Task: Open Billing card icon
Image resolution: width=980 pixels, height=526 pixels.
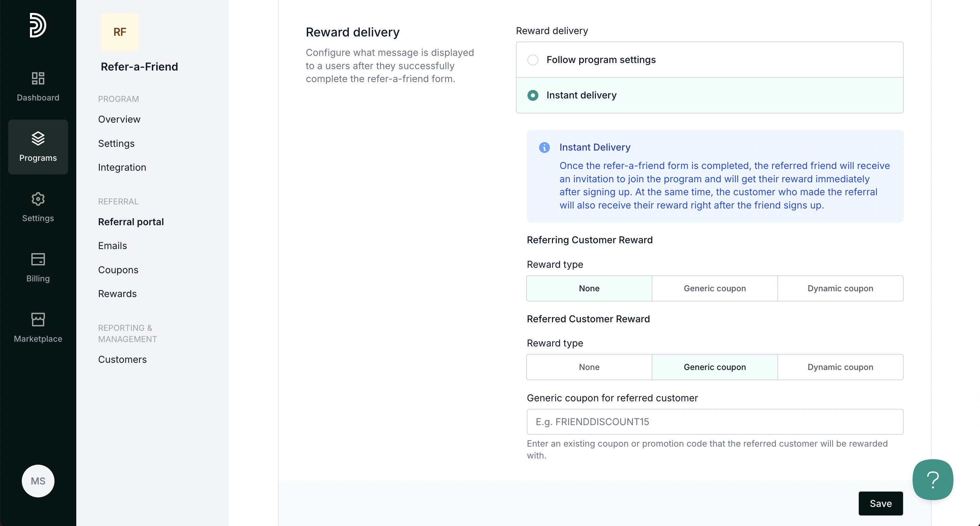Action: [38, 259]
